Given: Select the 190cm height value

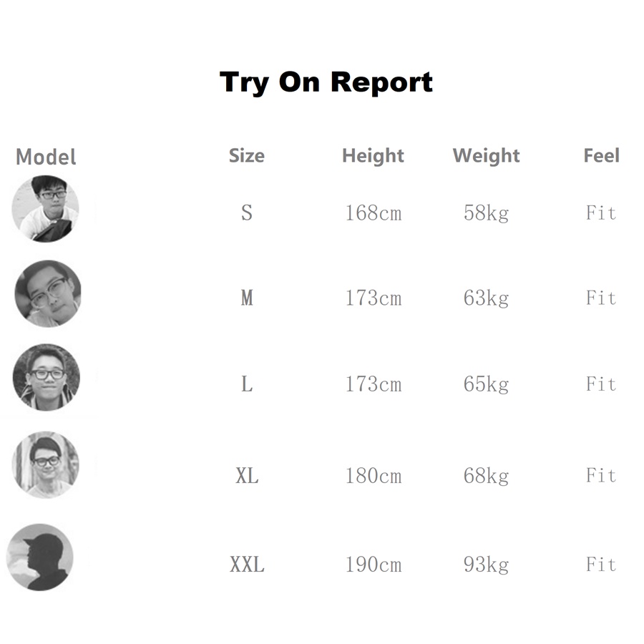Looking at the screenshot, I should click(x=373, y=565).
